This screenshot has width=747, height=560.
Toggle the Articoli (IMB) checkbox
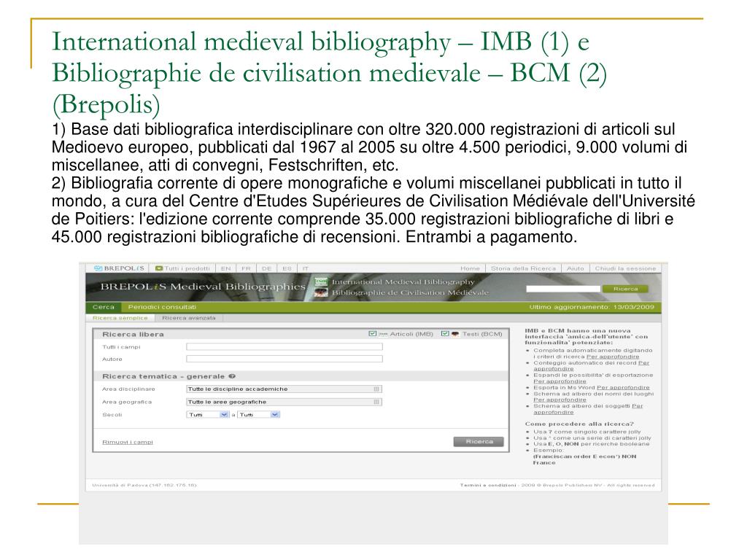click(x=373, y=334)
